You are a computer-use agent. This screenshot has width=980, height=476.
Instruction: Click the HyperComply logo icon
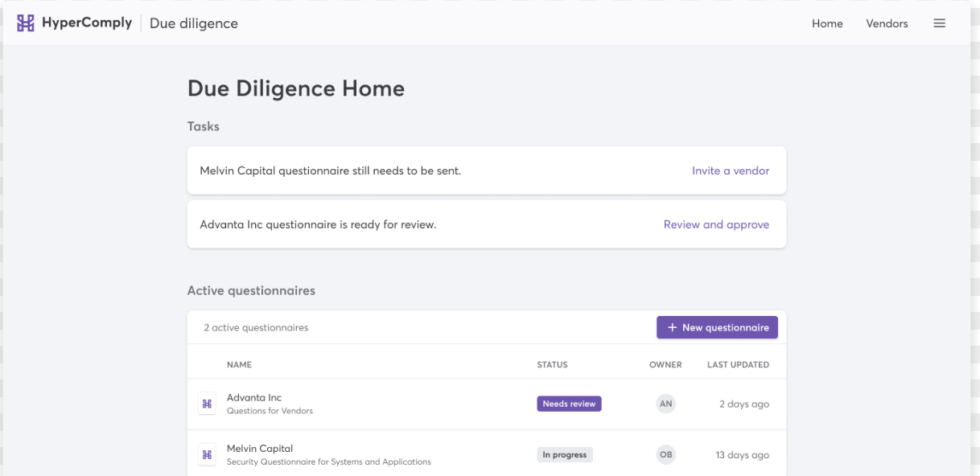(x=26, y=23)
